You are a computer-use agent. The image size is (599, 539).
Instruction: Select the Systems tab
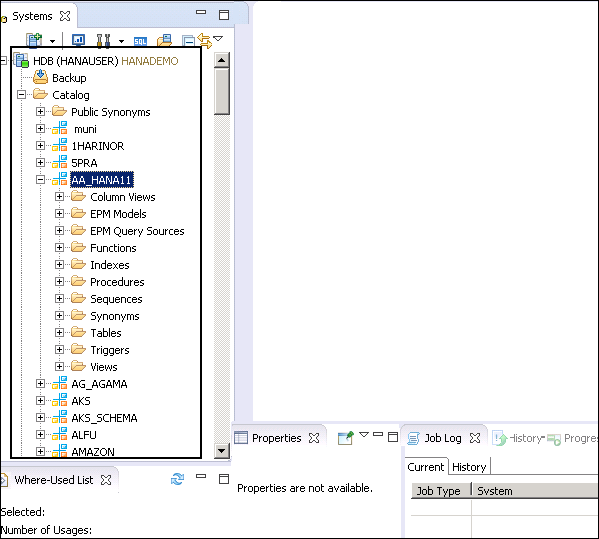(32, 16)
